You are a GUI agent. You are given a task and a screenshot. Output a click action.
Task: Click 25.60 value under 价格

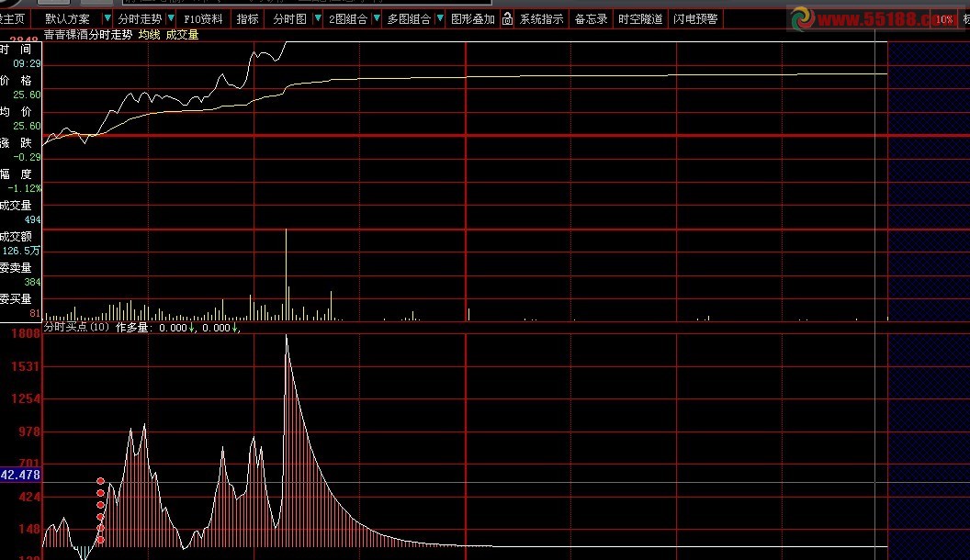click(27, 95)
